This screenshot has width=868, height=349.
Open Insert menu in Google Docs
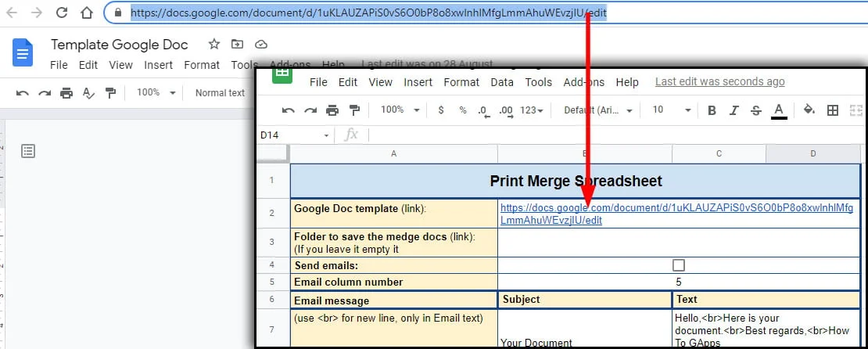click(x=158, y=65)
